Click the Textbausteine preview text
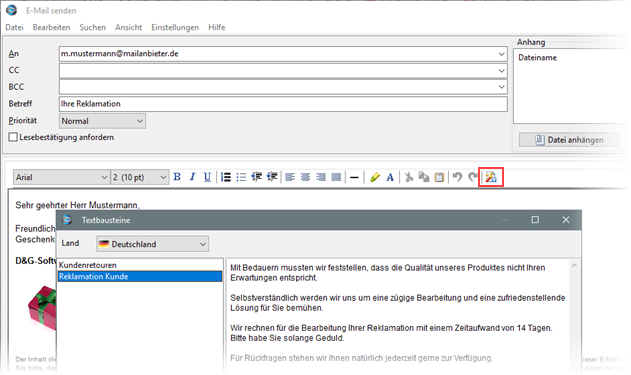This screenshot has width=631, height=375. point(398,313)
